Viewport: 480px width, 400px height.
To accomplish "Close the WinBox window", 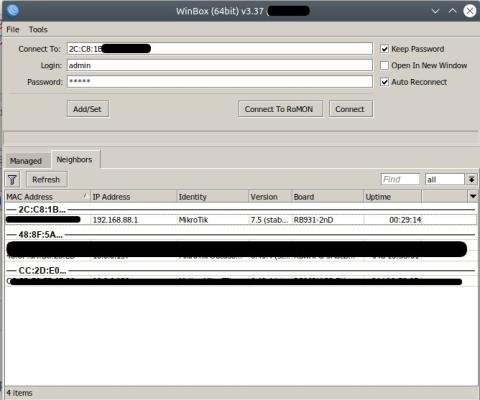I will (x=470, y=11).
